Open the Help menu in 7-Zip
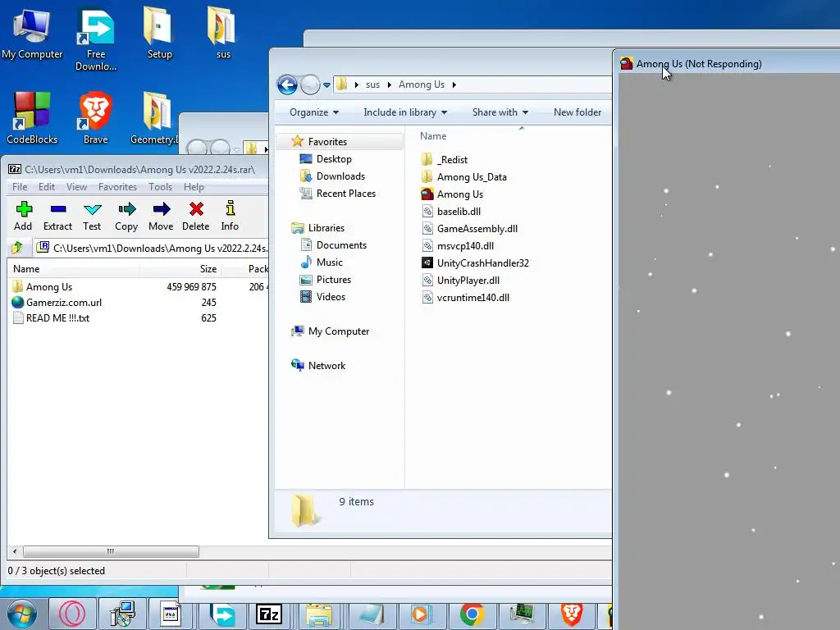Viewport: 840px width, 630px height. 194,186
